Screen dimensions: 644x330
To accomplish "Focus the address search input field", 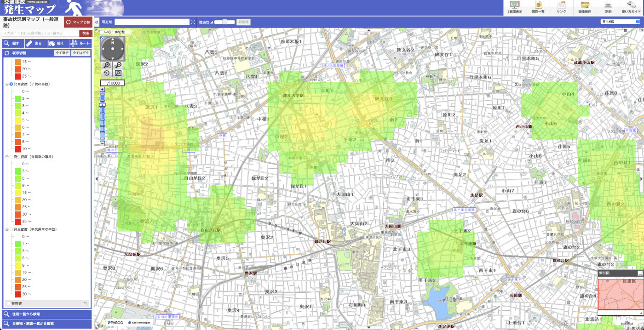I will point(40,33).
